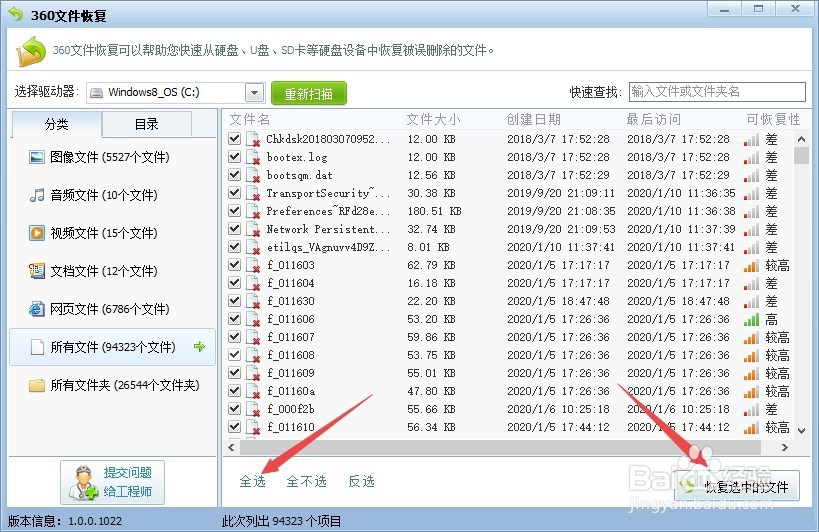The image size is (819, 532).
Task: Sort by 创建日期 column header
Action: 533,120
